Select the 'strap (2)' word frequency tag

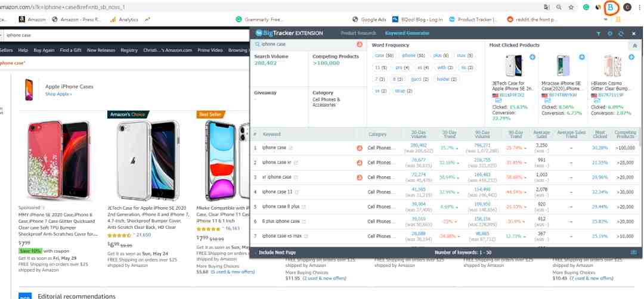click(x=403, y=91)
